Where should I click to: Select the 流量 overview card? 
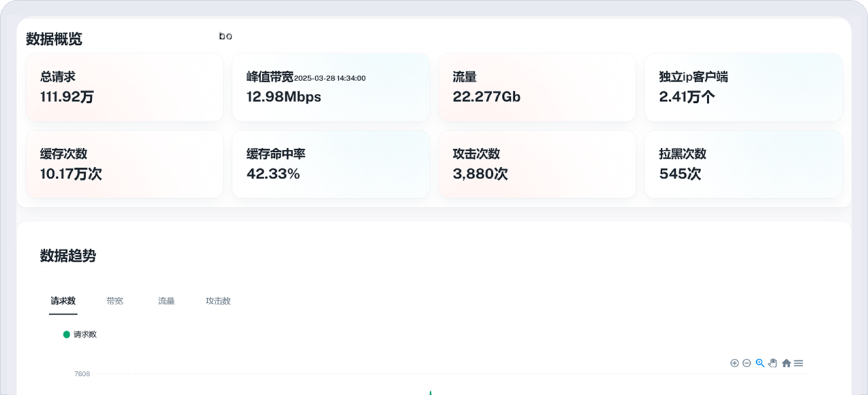[x=537, y=87]
